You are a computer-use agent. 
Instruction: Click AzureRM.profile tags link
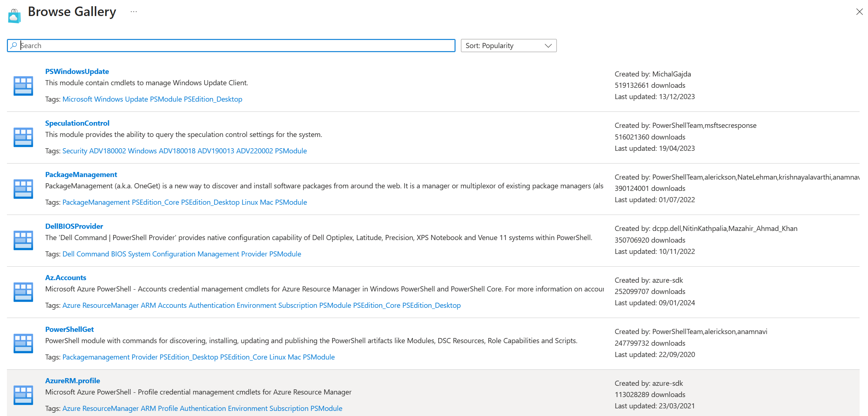[202, 408]
